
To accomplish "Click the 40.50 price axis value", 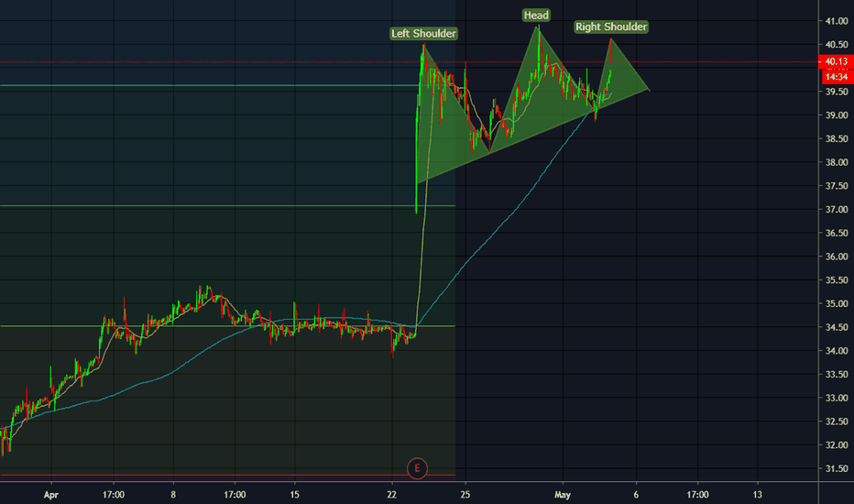I will [x=837, y=44].
